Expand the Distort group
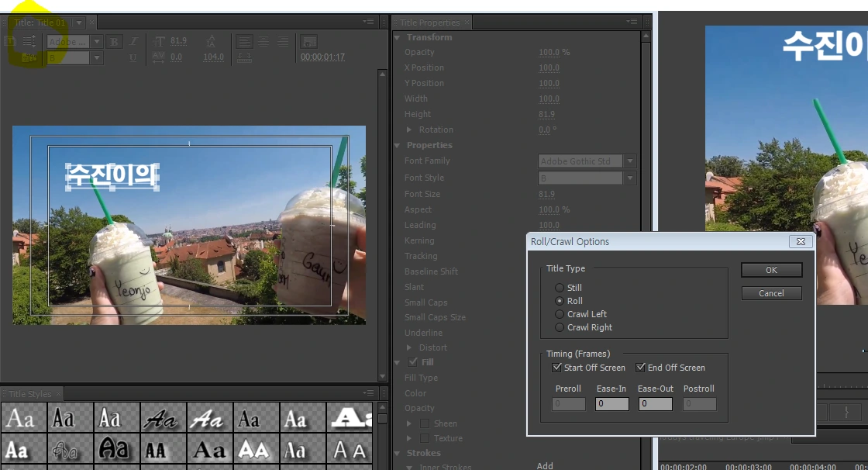The height and width of the screenshot is (470, 868). (x=409, y=347)
